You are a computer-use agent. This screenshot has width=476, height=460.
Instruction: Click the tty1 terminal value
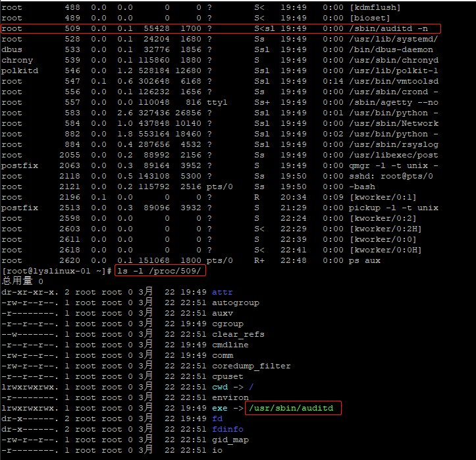pyautogui.click(x=217, y=102)
